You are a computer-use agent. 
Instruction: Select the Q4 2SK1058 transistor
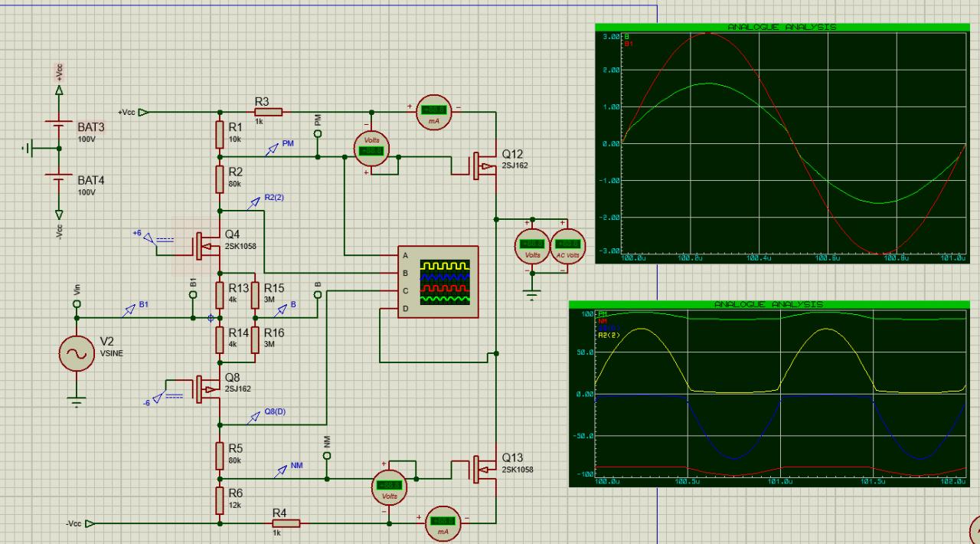[x=205, y=244]
